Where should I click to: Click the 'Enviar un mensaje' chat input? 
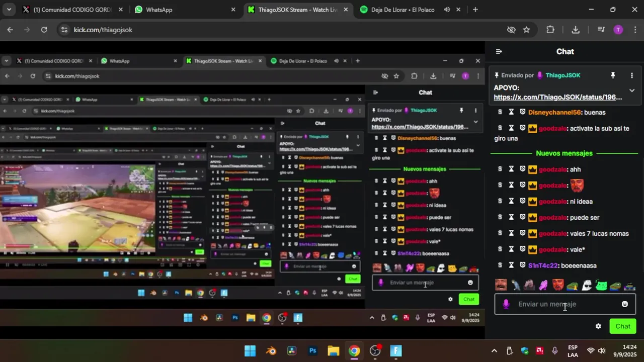click(x=565, y=304)
